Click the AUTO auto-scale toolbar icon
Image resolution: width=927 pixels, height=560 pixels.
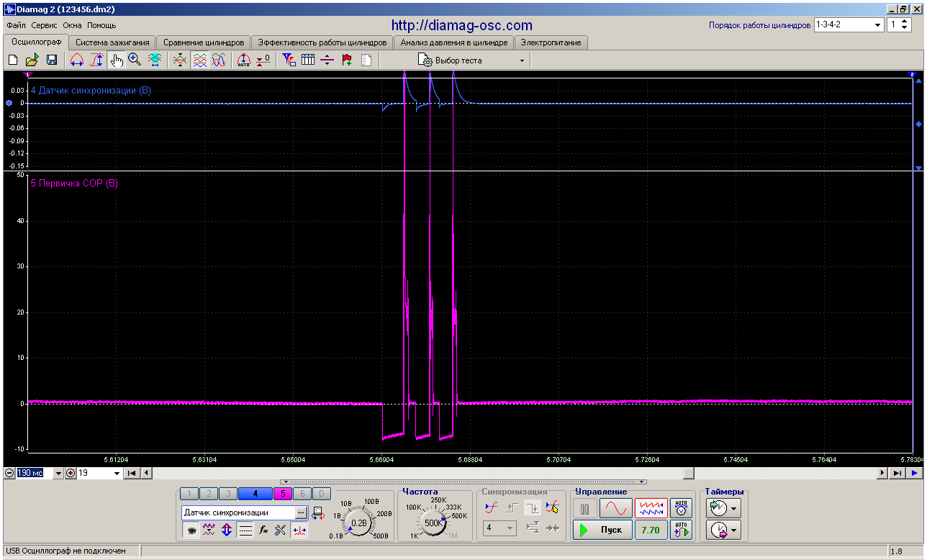pyautogui.click(x=244, y=60)
